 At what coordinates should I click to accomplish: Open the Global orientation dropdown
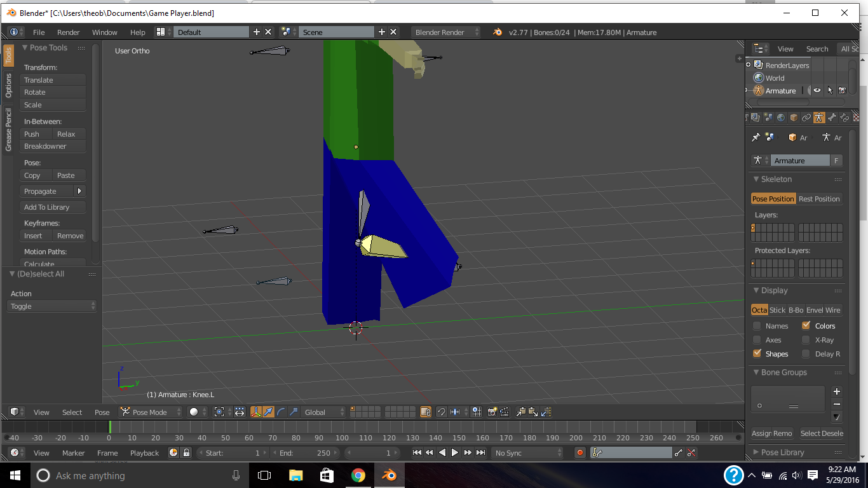[x=324, y=412]
